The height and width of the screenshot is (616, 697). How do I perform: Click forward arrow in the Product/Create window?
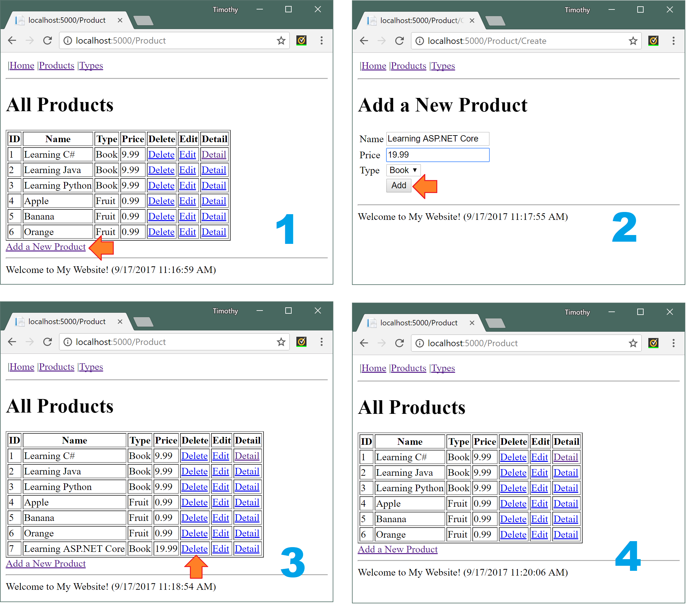[382, 41]
